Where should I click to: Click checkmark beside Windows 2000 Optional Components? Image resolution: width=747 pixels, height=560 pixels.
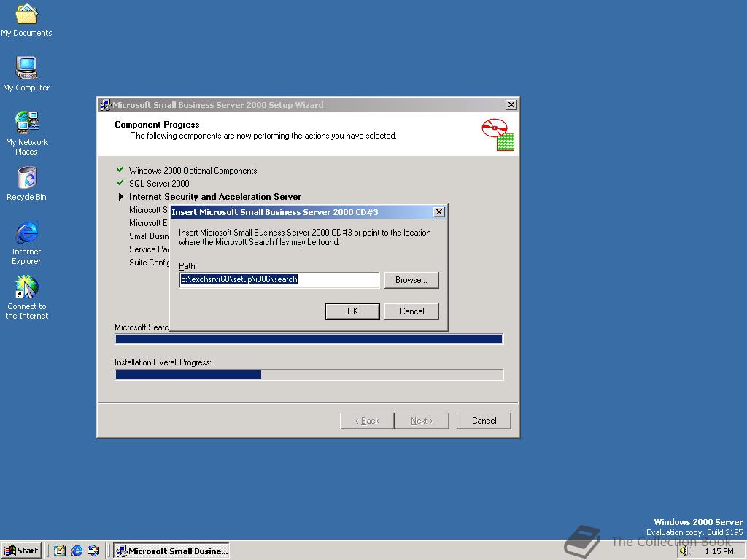(x=120, y=169)
